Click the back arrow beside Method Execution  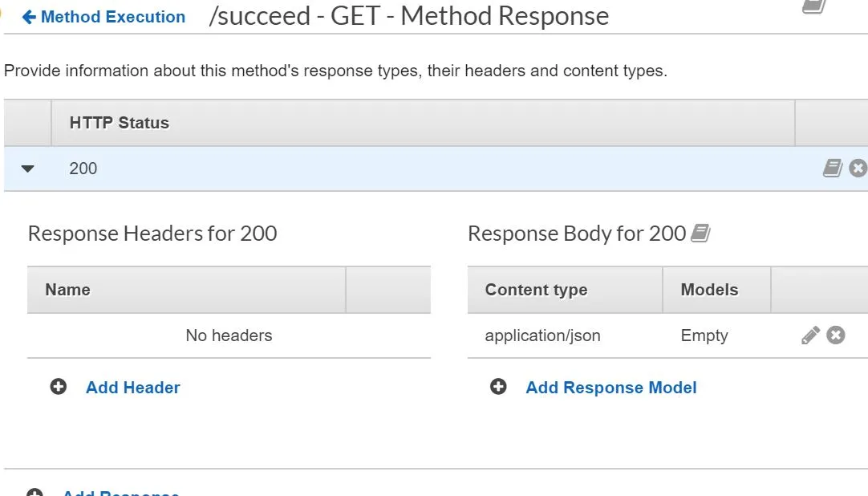(29, 17)
